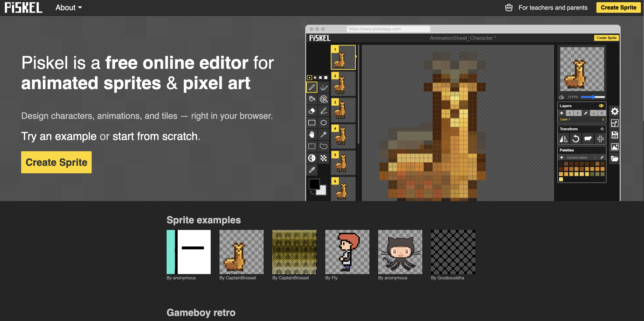Viewport: 644px width, 321px height.
Task: Choose the Vertical mirror pen tool
Action: 324,87
